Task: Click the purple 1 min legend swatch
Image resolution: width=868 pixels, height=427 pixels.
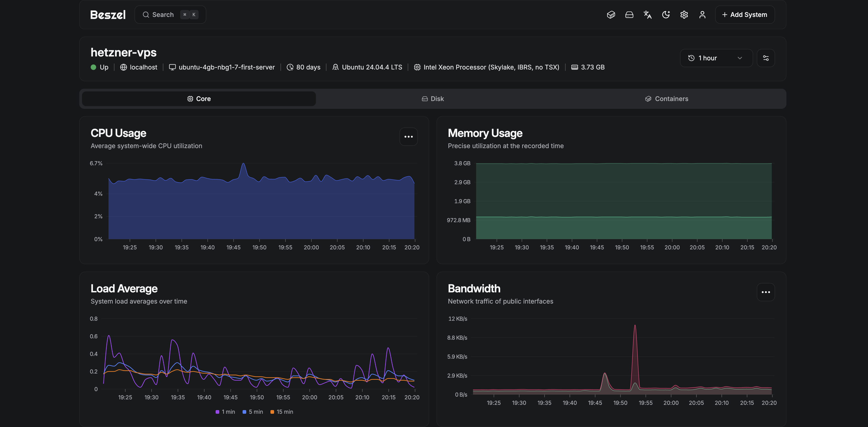Action: point(217,412)
